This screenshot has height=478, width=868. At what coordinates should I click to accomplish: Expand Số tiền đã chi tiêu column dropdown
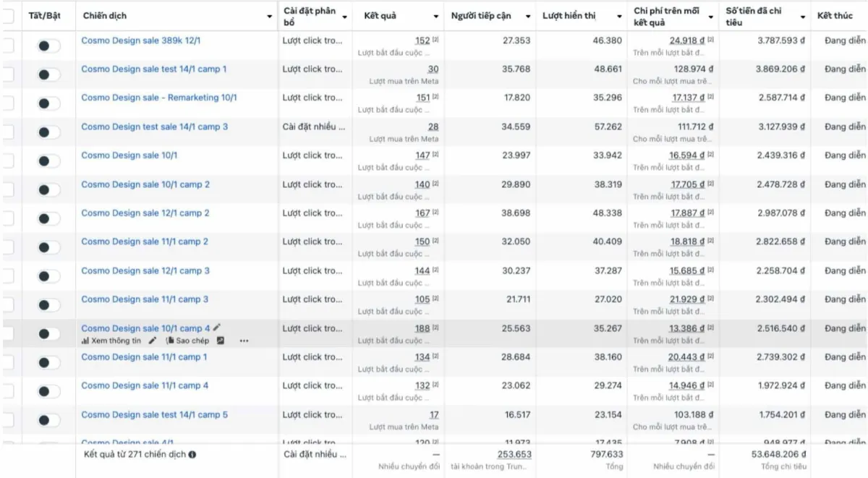803,16
